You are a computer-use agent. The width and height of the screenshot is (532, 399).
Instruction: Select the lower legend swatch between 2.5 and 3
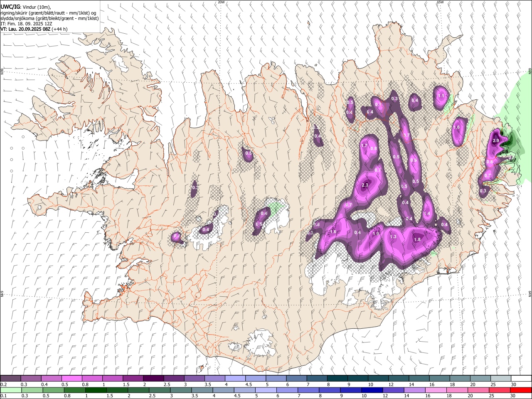[x=159, y=390]
